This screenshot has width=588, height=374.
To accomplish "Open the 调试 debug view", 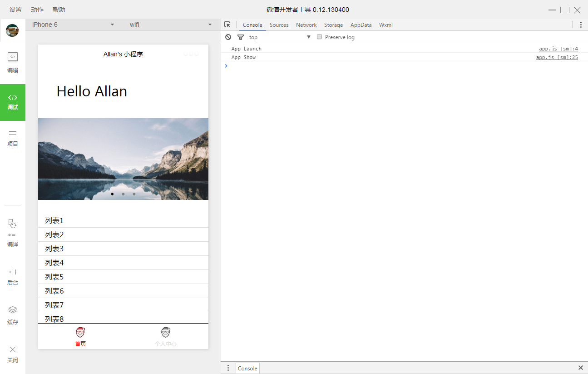I will [13, 102].
